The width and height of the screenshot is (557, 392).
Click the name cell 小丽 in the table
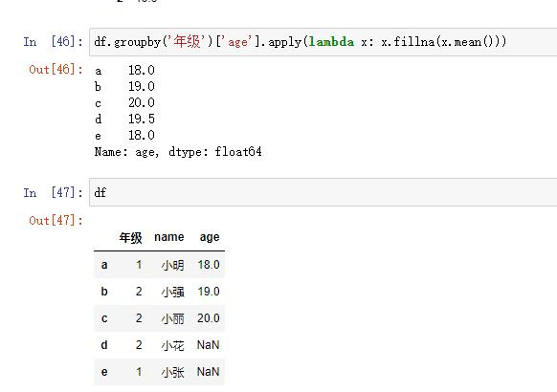(x=172, y=318)
